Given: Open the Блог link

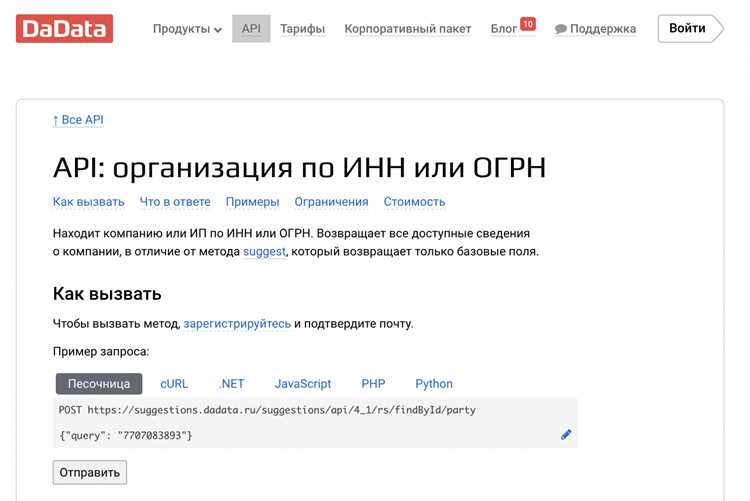Looking at the screenshot, I should click(x=504, y=29).
